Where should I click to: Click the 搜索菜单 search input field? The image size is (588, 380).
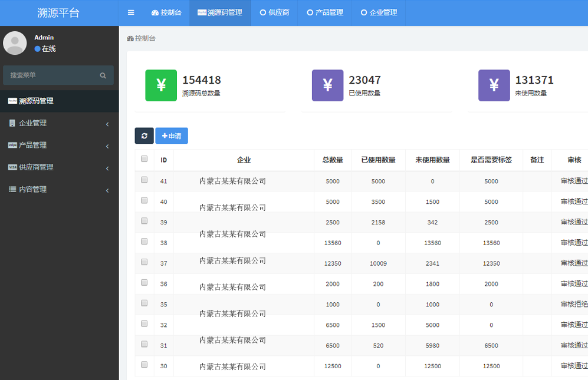click(50, 75)
